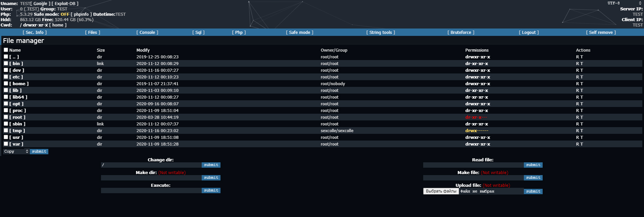
Task: Open the Console section
Action: [147, 33]
